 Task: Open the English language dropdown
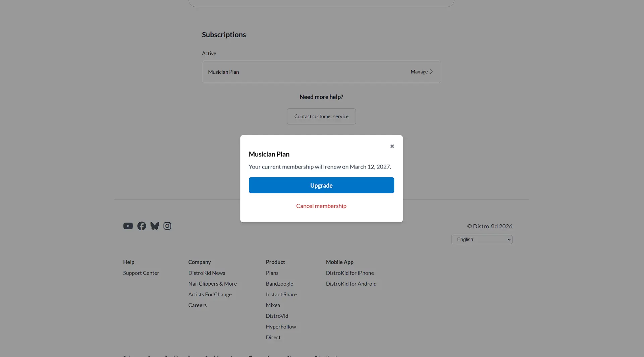tap(482, 239)
